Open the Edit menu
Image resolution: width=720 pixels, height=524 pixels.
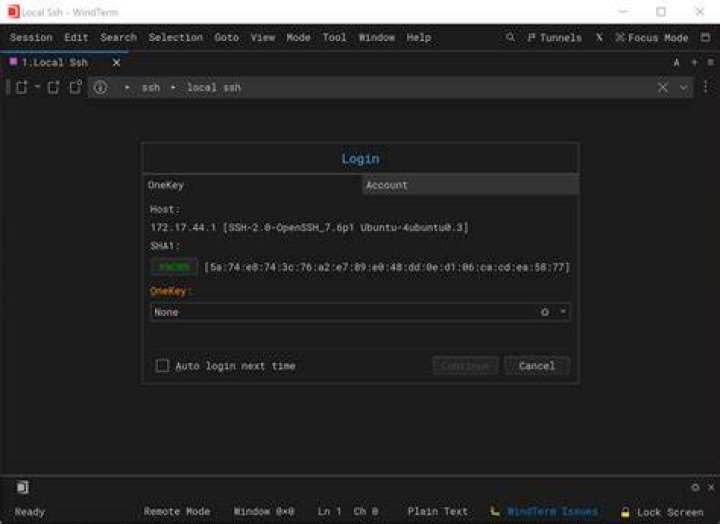tap(76, 38)
